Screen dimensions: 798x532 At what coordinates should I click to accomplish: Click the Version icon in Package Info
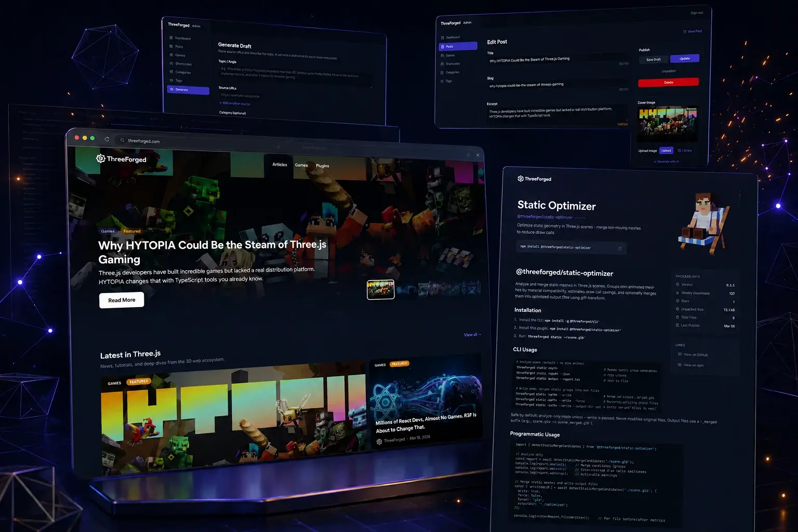(677, 284)
